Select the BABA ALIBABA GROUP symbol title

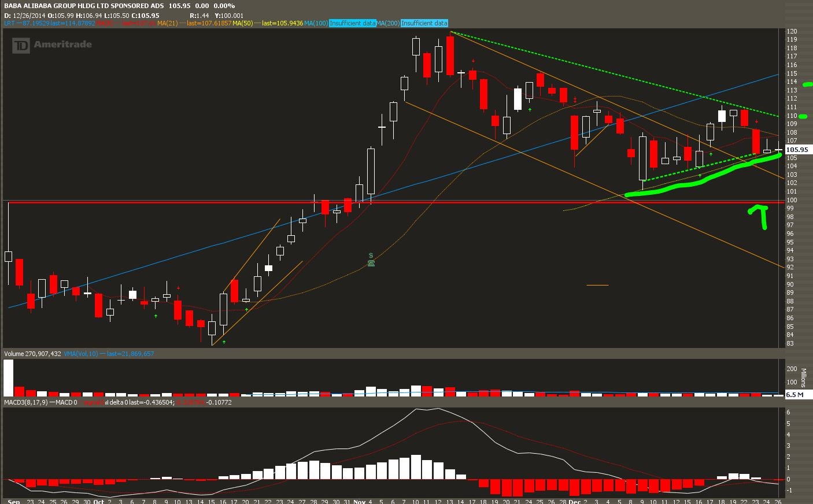(85, 6)
